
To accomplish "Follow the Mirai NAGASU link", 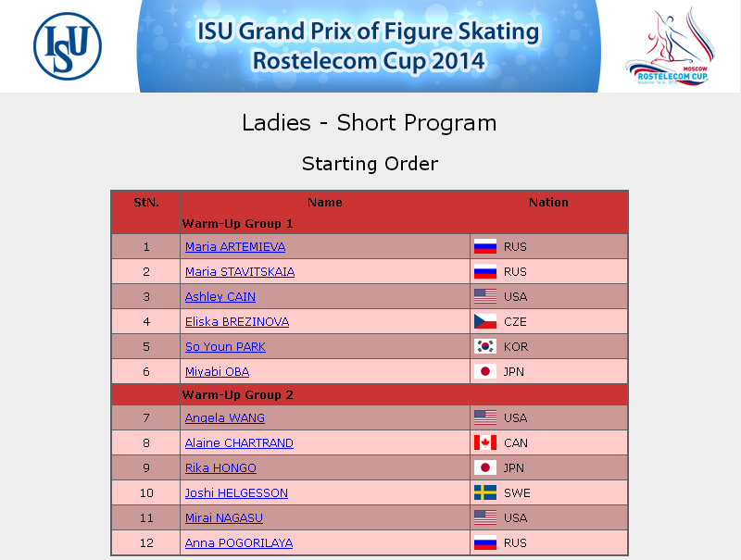I will click(224, 518).
